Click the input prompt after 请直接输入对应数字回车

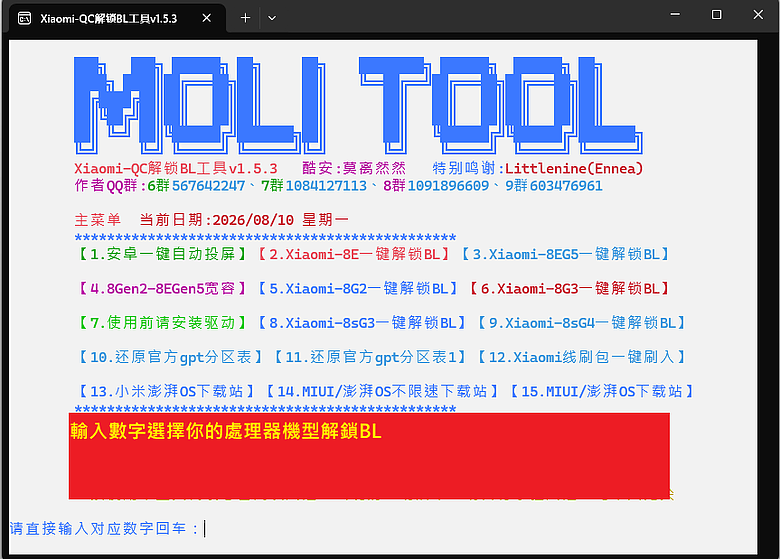click(204, 528)
